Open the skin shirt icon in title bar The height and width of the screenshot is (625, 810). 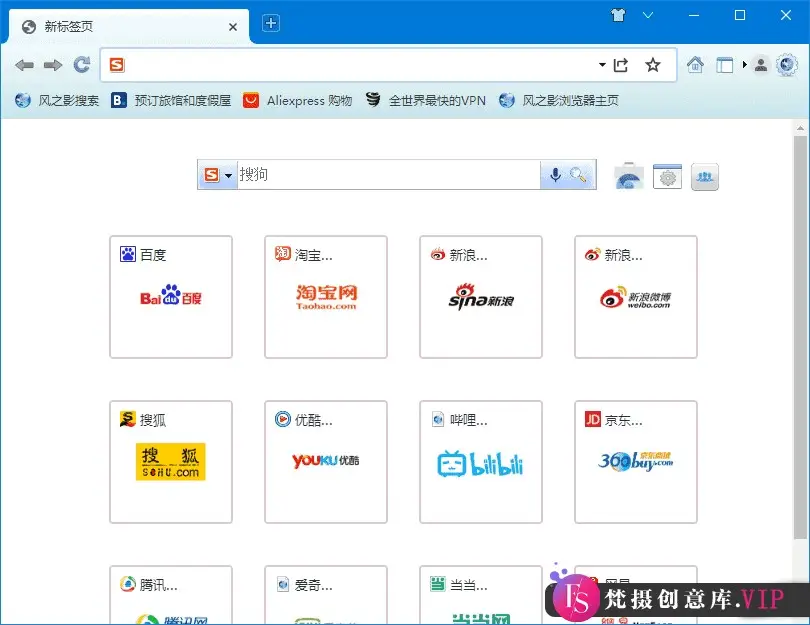click(x=618, y=15)
